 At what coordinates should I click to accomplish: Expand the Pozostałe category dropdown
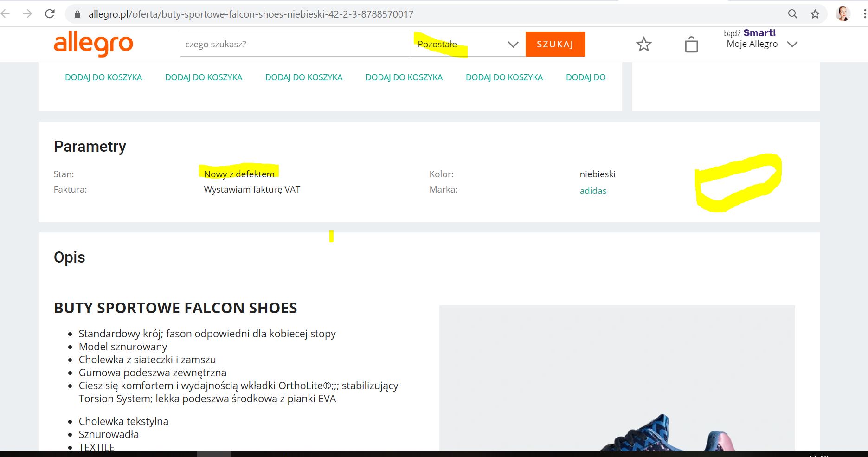pos(467,45)
